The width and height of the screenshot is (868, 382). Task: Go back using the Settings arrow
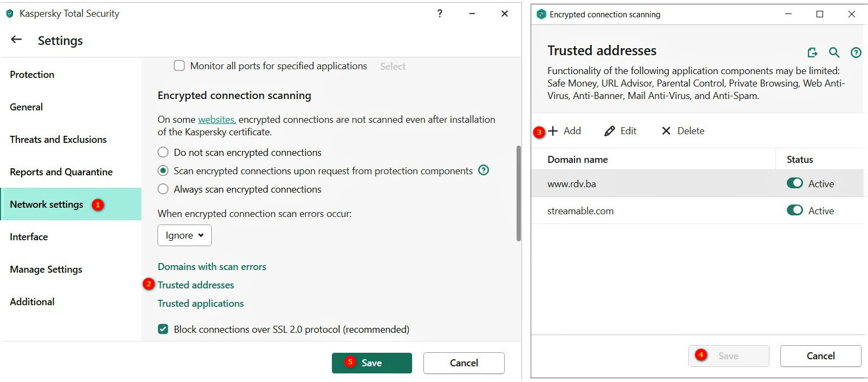(16, 39)
